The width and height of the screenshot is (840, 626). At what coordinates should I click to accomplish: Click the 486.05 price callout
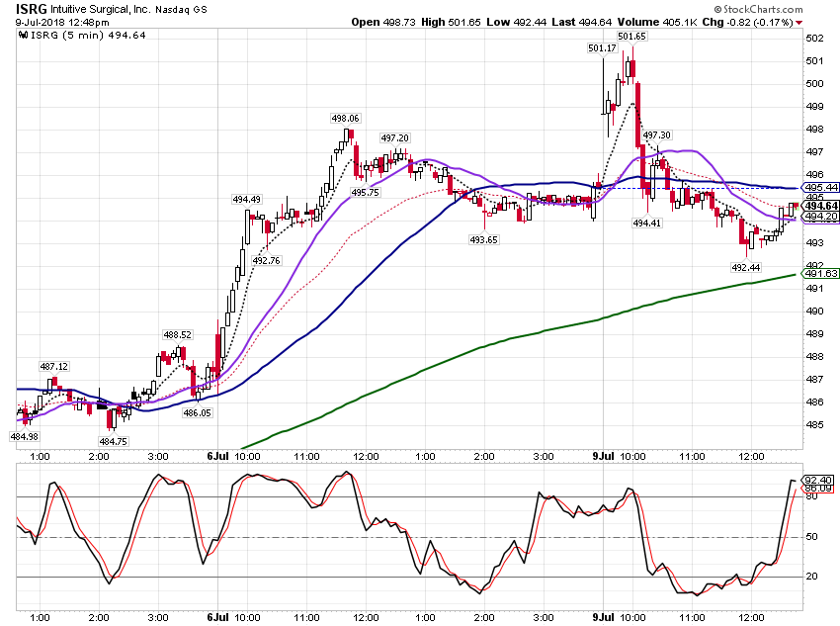click(197, 413)
